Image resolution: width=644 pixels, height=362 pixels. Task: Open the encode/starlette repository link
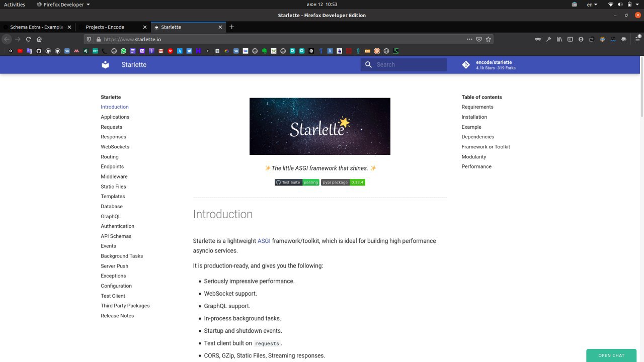coord(489,65)
